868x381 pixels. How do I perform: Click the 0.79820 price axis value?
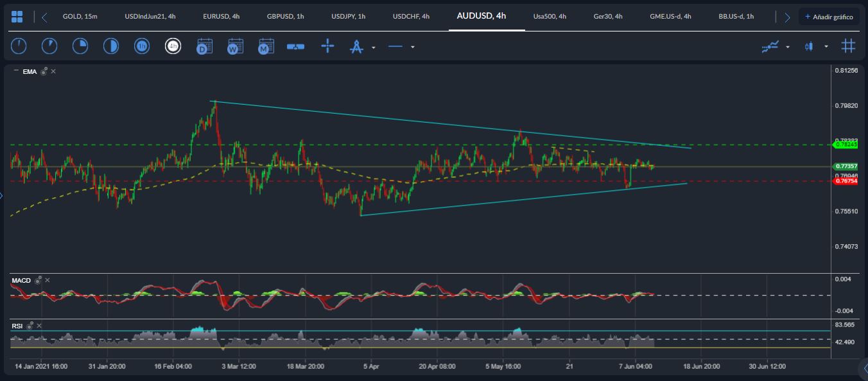[846, 105]
